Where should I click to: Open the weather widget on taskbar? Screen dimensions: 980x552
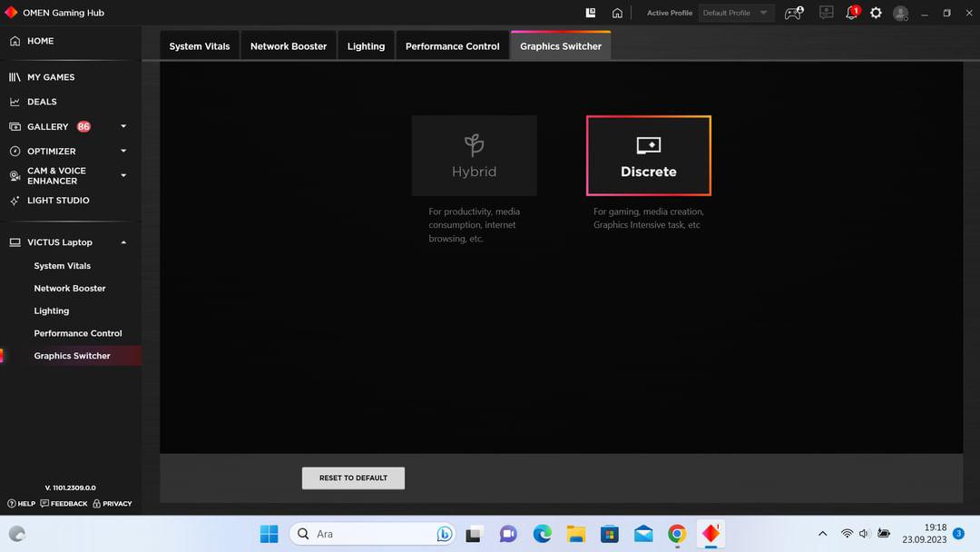pyautogui.click(x=17, y=534)
